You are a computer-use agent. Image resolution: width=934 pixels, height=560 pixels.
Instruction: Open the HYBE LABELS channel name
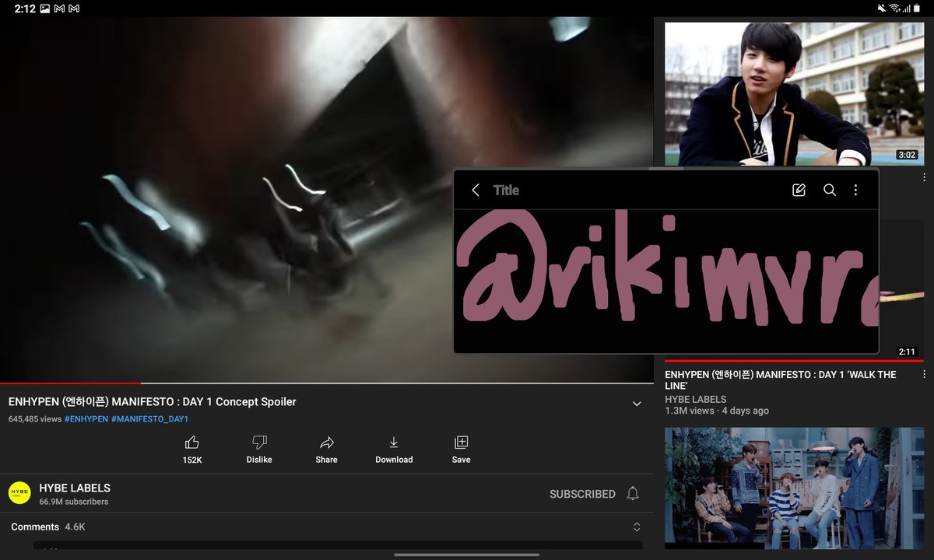(75, 488)
